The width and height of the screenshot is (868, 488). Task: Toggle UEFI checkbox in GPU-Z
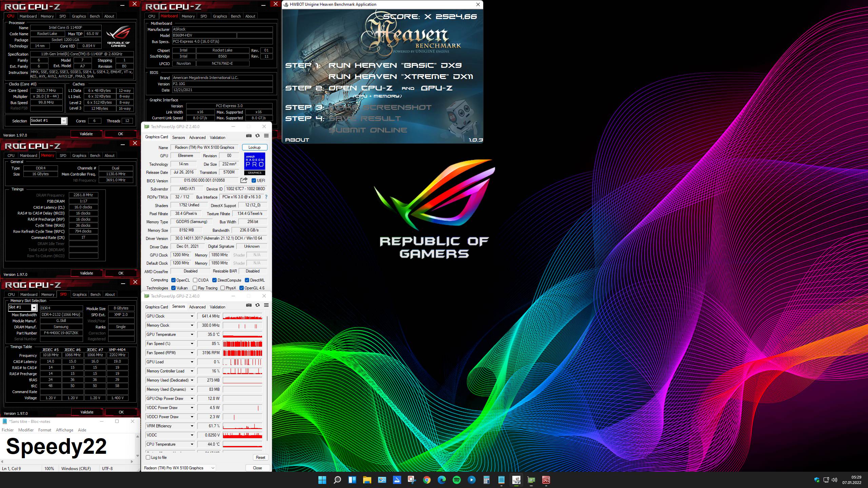pyautogui.click(x=254, y=180)
